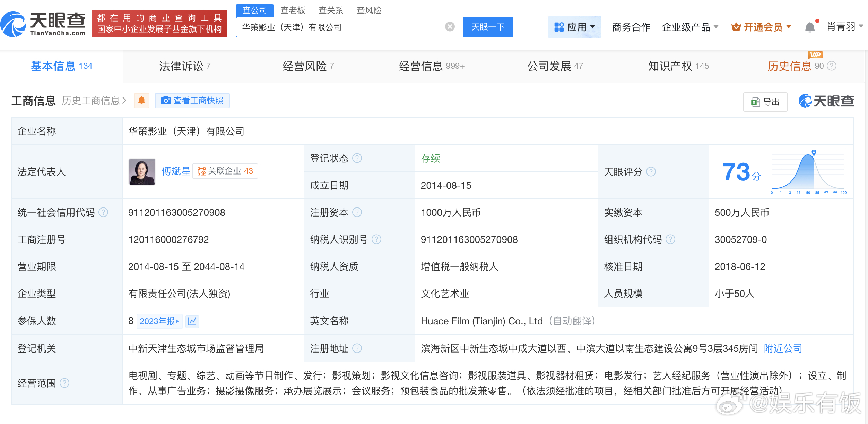
Task: Open the 肖青羽 user account menu
Action: [x=845, y=27]
